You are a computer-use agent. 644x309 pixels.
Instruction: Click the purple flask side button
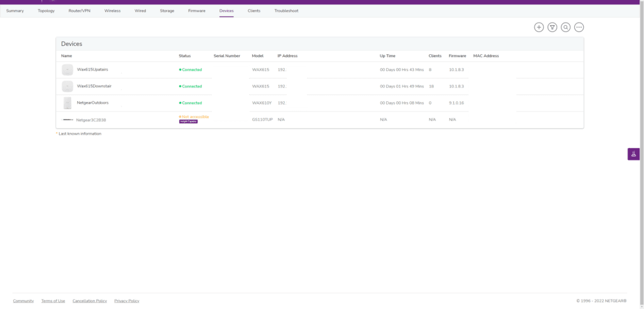(x=633, y=154)
